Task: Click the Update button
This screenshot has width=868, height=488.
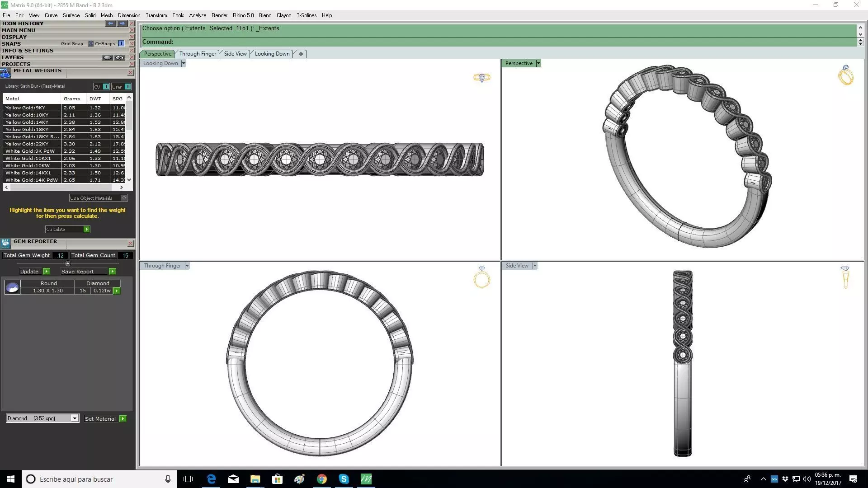Action: coord(34,272)
